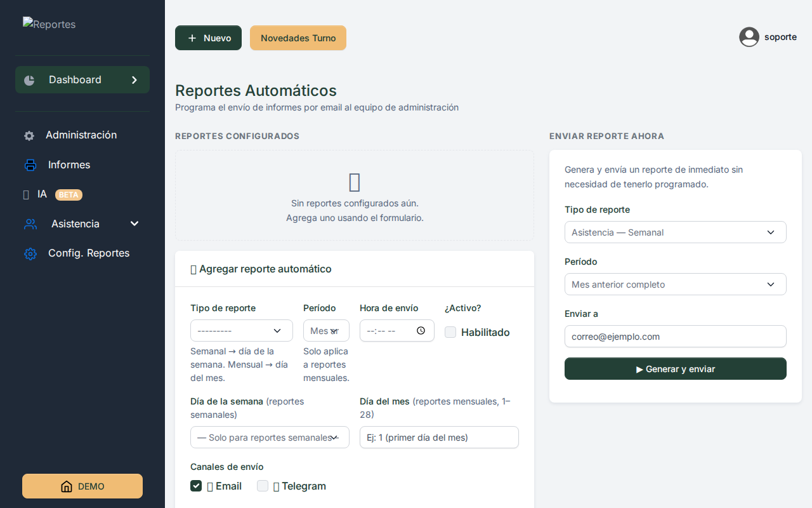Click the house icon in DEMO button
Viewport: 812px width, 508px height.
pos(67,486)
